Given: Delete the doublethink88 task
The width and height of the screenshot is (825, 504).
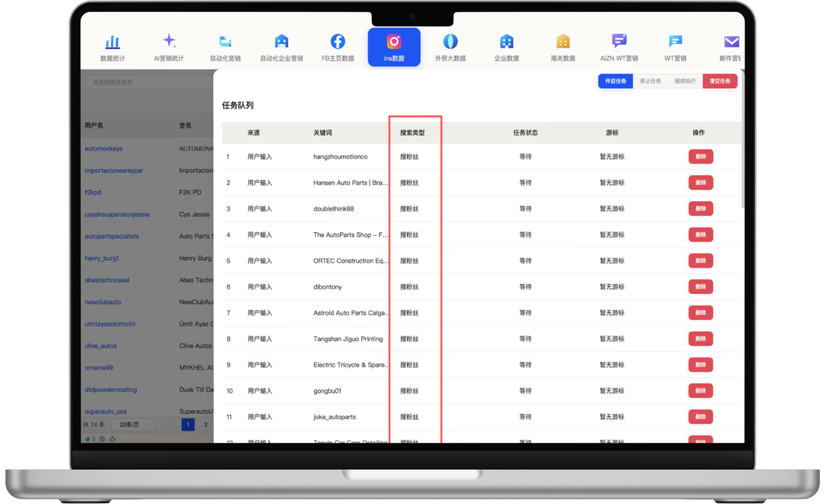Looking at the screenshot, I should click(700, 209).
